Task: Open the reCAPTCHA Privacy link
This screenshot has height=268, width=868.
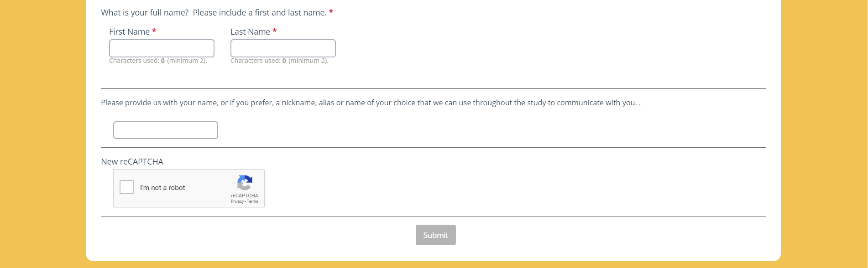Action: tap(237, 201)
